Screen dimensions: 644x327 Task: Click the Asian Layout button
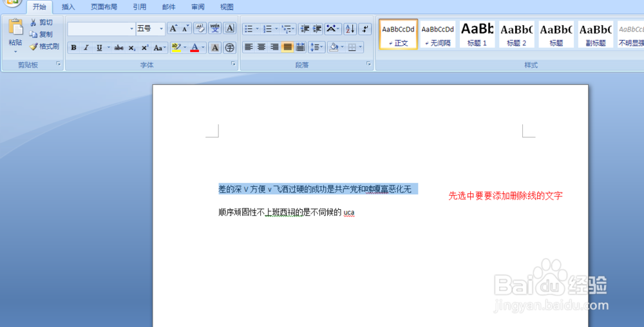(x=333, y=29)
